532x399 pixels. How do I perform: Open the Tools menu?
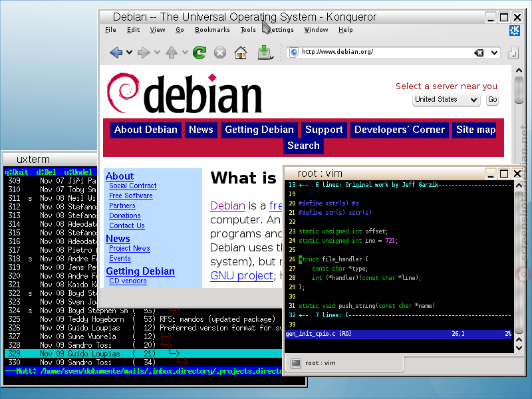coord(248,30)
